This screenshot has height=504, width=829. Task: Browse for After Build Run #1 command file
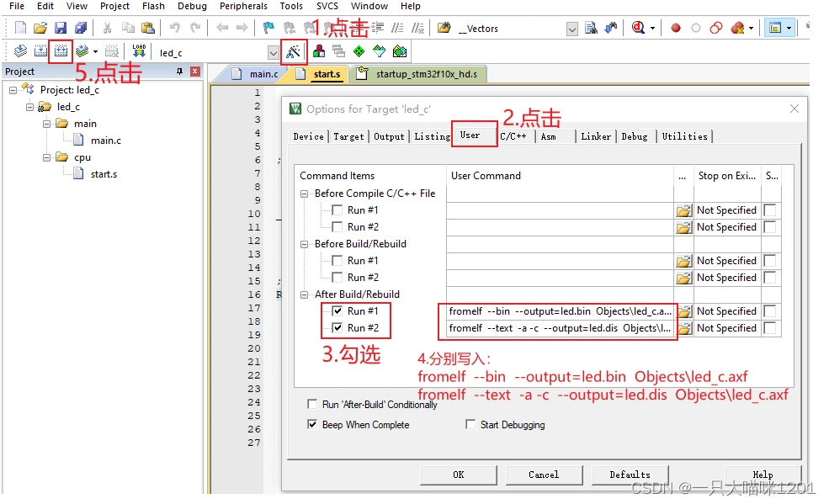(683, 311)
